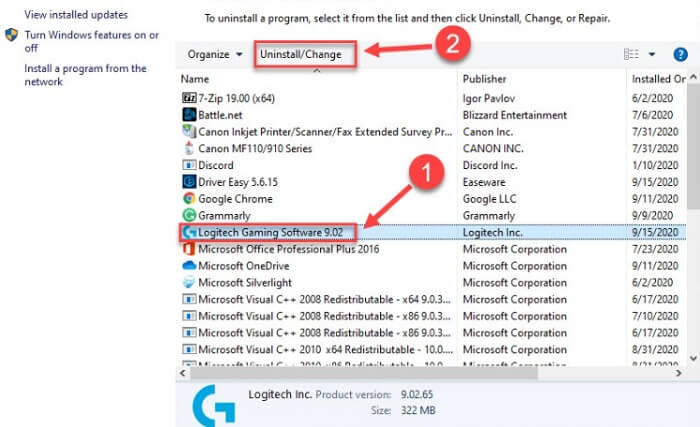Screen dimensions: 700x427
Task: Open the Organize dropdown menu
Action: pos(215,54)
